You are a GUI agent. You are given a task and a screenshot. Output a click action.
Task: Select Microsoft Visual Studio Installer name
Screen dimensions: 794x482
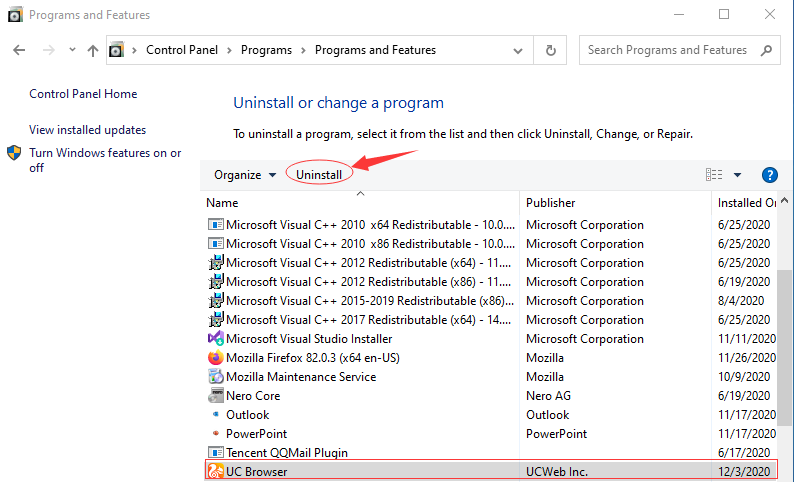[x=309, y=339]
